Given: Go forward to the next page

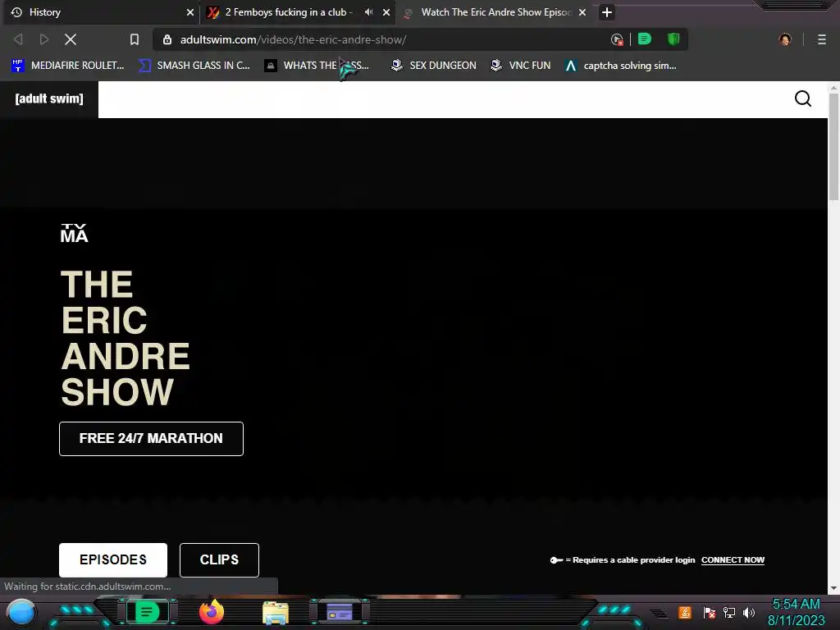Looking at the screenshot, I should [x=44, y=39].
